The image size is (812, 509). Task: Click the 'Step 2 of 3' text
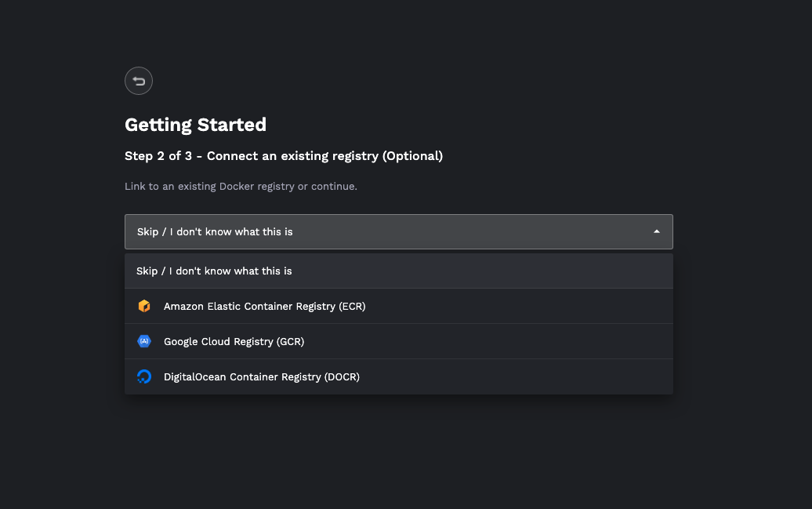[x=158, y=156]
